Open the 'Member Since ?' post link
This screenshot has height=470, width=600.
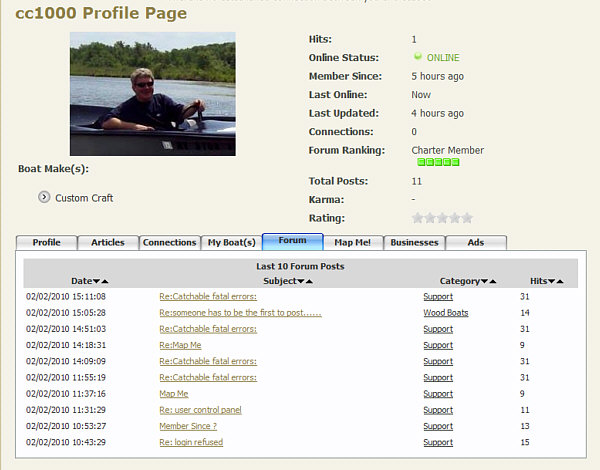188,426
